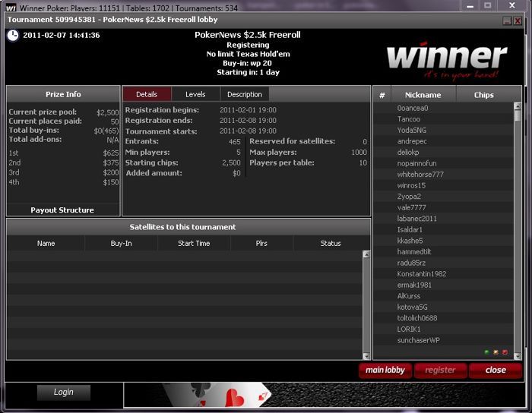Select player AlKurss
The width and height of the screenshot is (532, 413).
443,296
